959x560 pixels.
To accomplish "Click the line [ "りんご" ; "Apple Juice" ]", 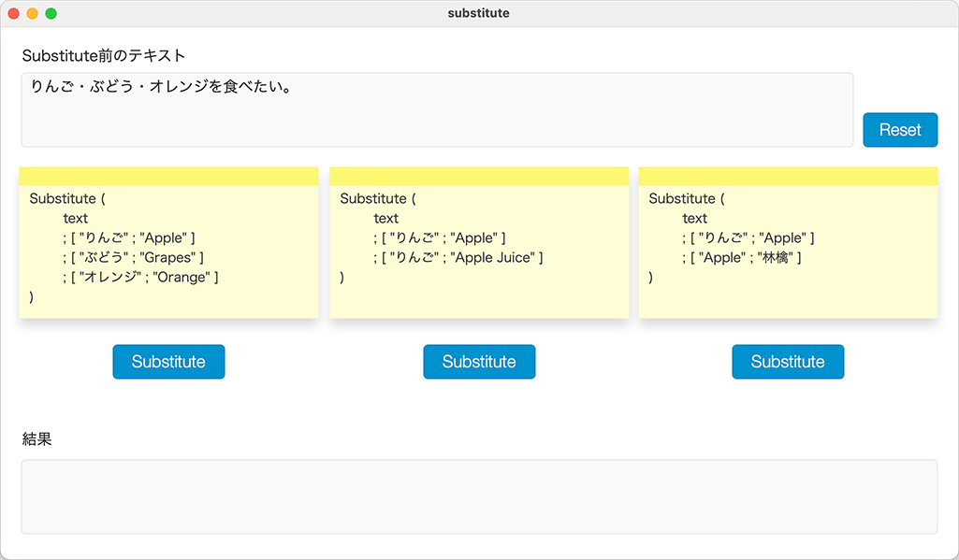I will [458, 257].
